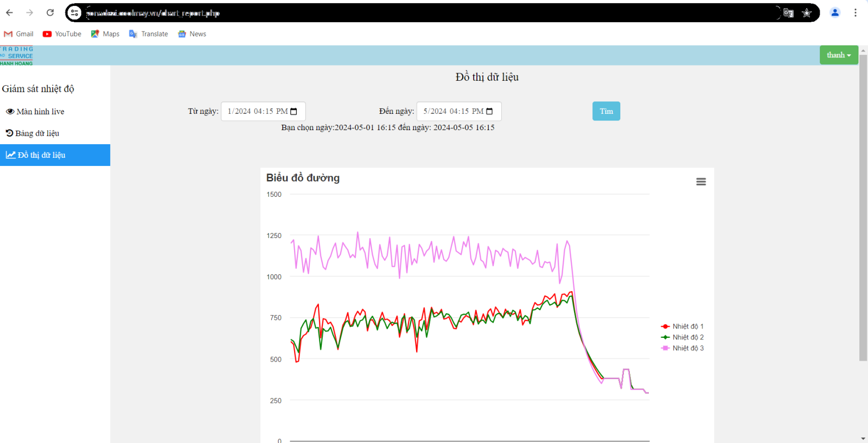Open the YouTube bookmark link
This screenshot has width=868, height=443.
tap(62, 34)
